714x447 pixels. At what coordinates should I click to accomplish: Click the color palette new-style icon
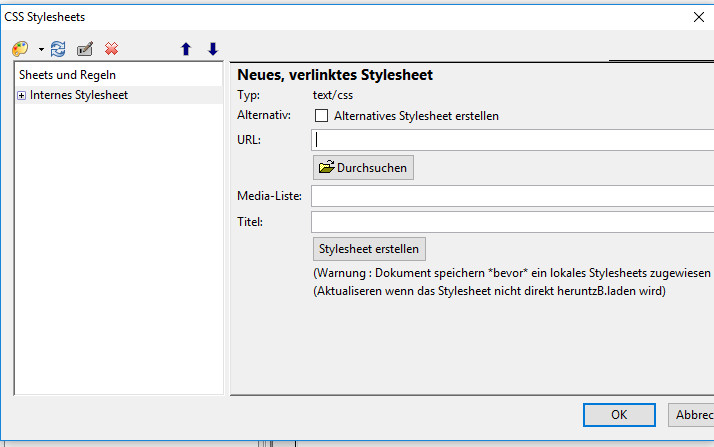tap(20, 49)
